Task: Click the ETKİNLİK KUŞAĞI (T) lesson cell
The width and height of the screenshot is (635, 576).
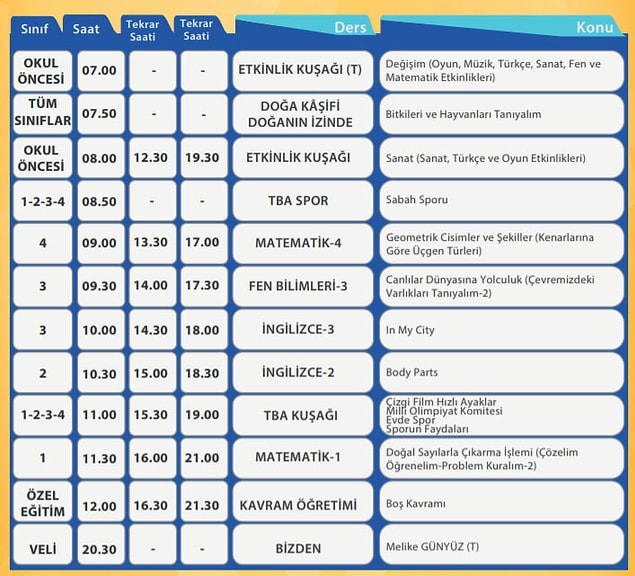Action: pyautogui.click(x=303, y=71)
